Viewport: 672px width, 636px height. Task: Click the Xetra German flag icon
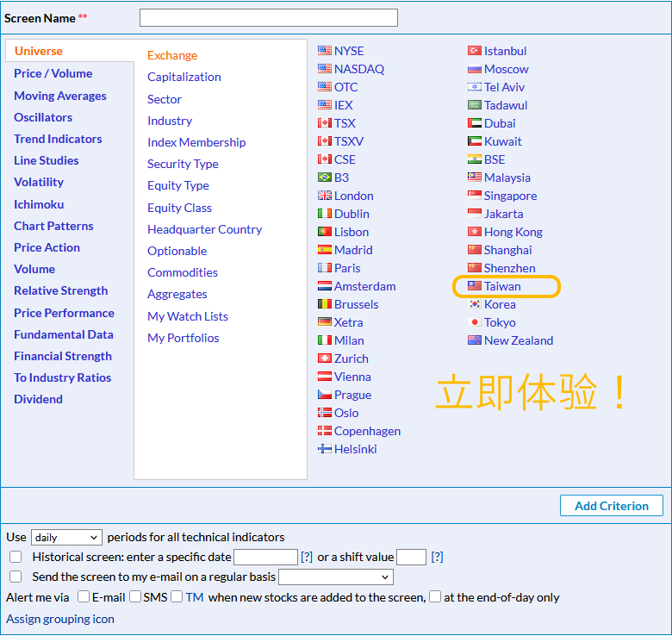pos(325,321)
